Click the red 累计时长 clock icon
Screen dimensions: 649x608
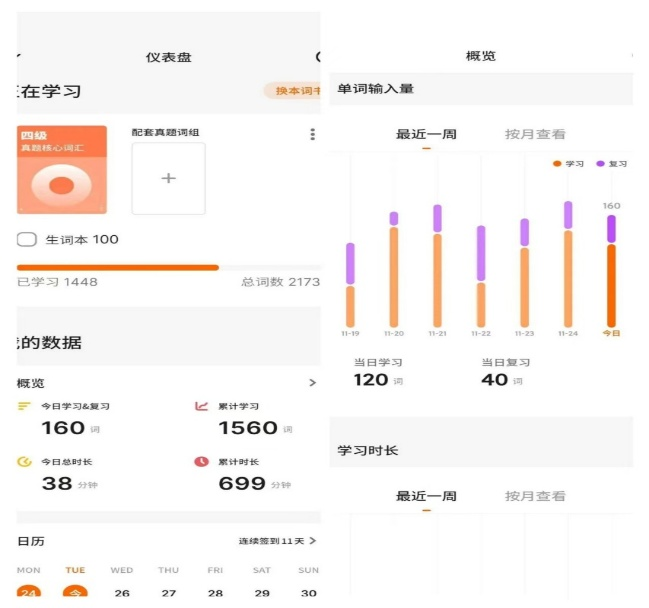tap(201, 462)
